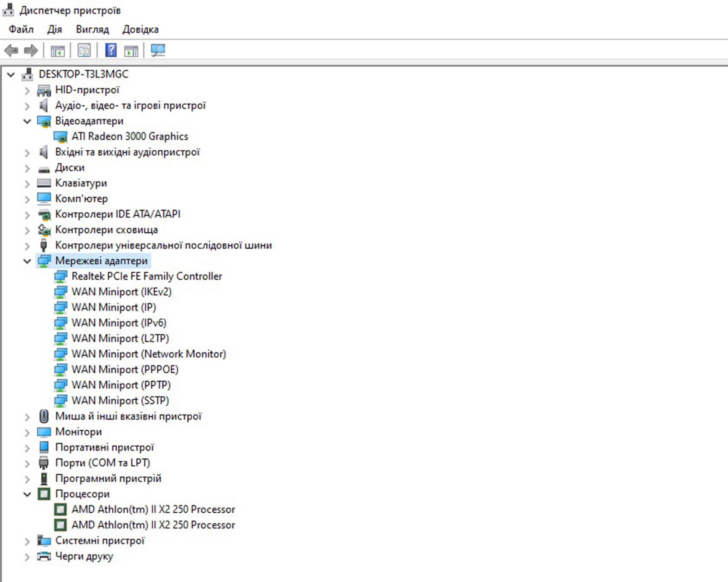Collapse the Процесори category
Viewport: 728px width, 582px height.
(x=27, y=494)
